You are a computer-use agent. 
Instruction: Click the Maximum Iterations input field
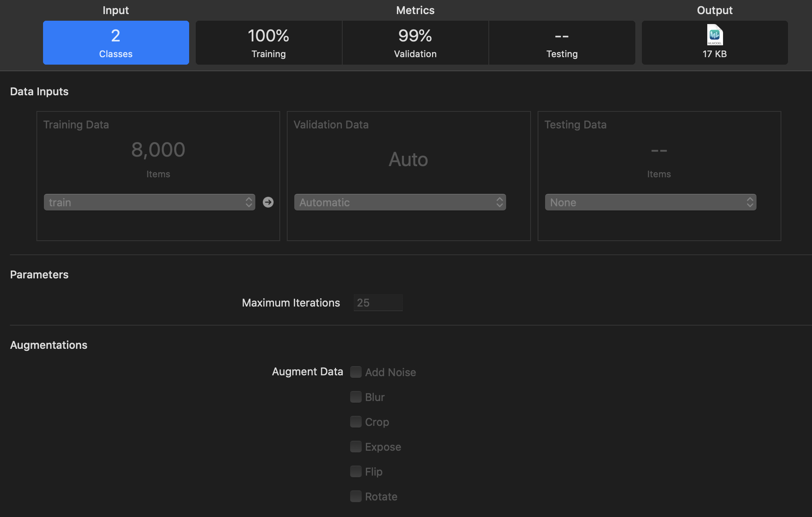378,303
